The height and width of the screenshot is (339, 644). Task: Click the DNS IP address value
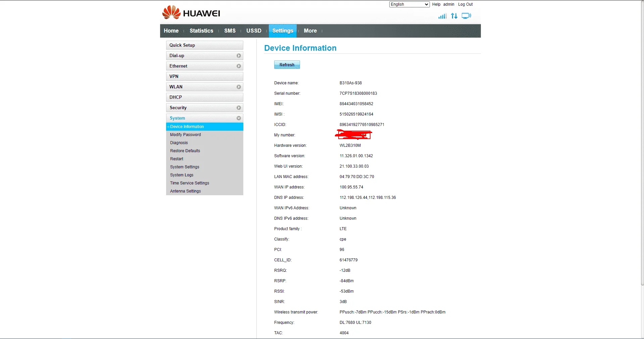pyautogui.click(x=367, y=198)
